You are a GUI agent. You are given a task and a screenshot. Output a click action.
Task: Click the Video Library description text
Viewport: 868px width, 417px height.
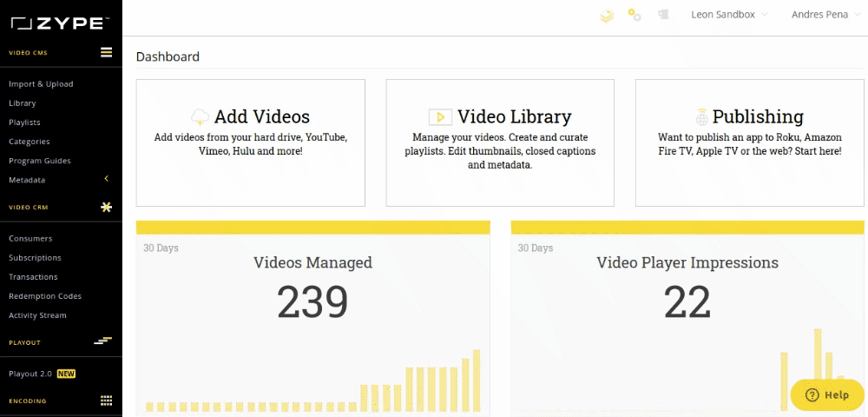point(500,150)
